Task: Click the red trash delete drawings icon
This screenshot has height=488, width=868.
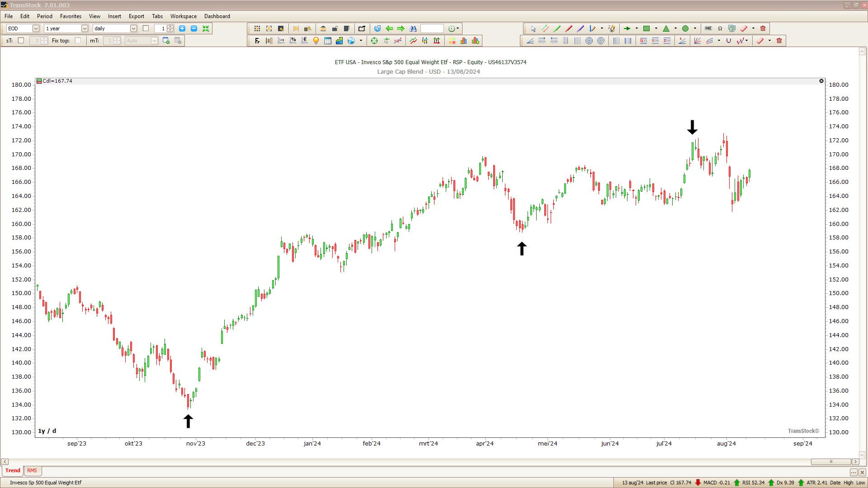Action: tap(763, 28)
